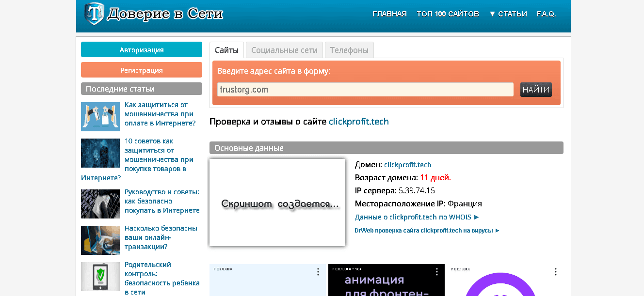Viewport: 644px width, 296px height.
Task: Expand the DrWeb virus check for clickprofit.tech
Action: click(427, 230)
